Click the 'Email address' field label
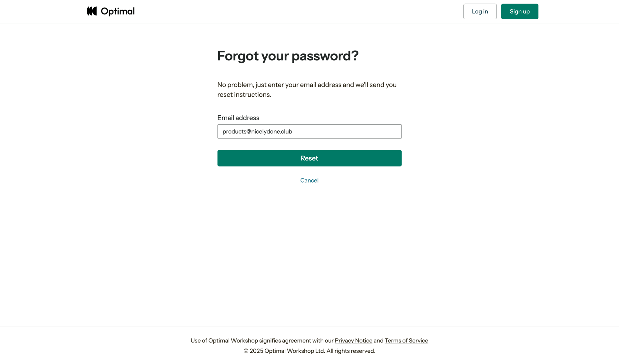619x364 pixels. point(238,118)
